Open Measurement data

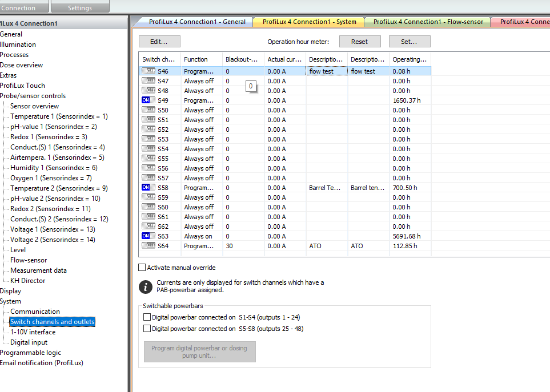coord(38,270)
